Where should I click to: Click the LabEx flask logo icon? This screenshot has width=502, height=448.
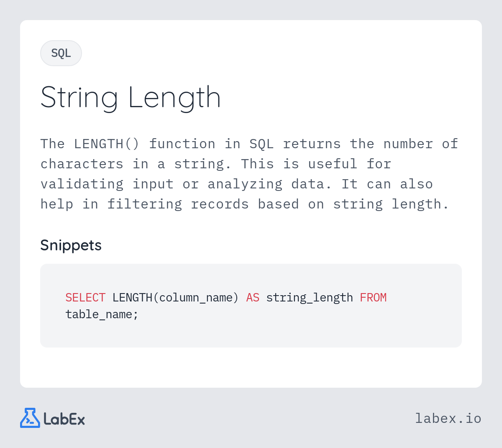(x=30, y=418)
